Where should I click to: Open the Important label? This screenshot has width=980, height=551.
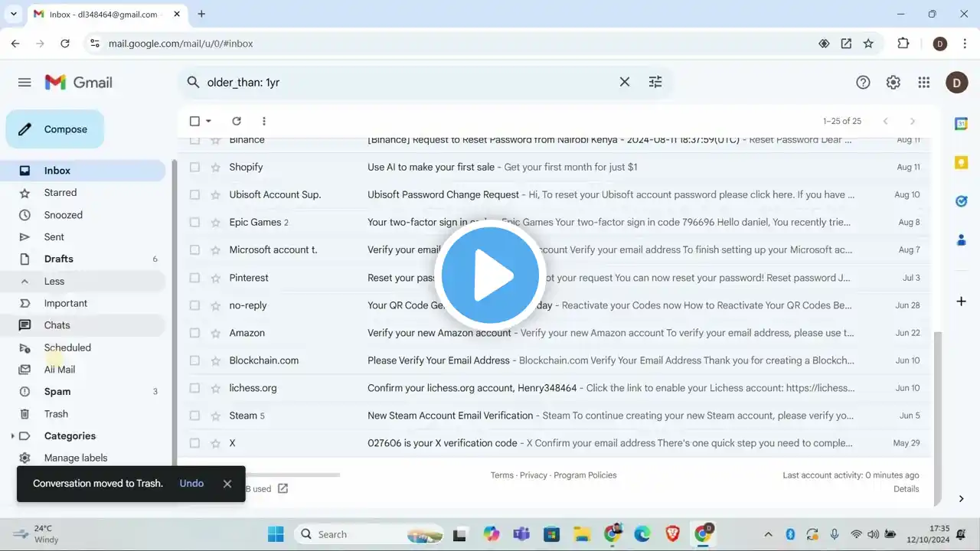pos(83,303)
